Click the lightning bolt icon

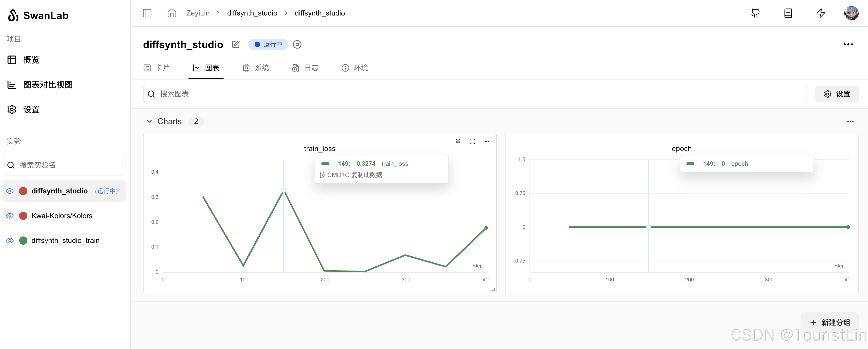[820, 13]
